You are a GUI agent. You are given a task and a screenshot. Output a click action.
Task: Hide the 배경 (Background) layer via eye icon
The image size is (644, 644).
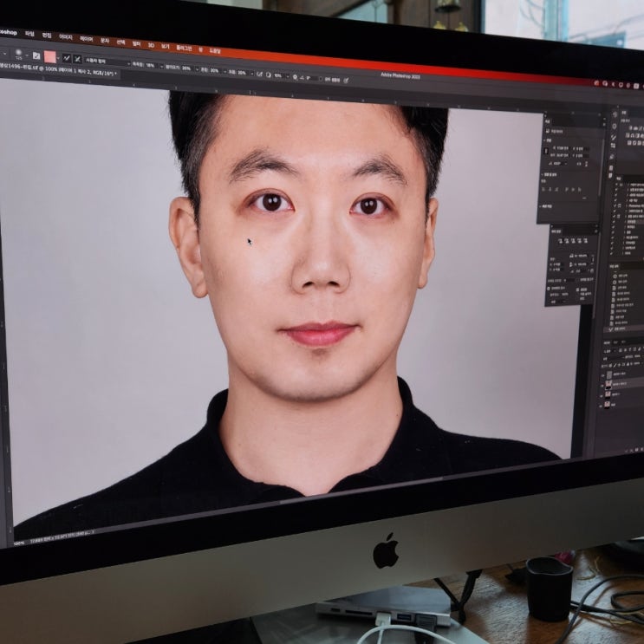pos(601,407)
